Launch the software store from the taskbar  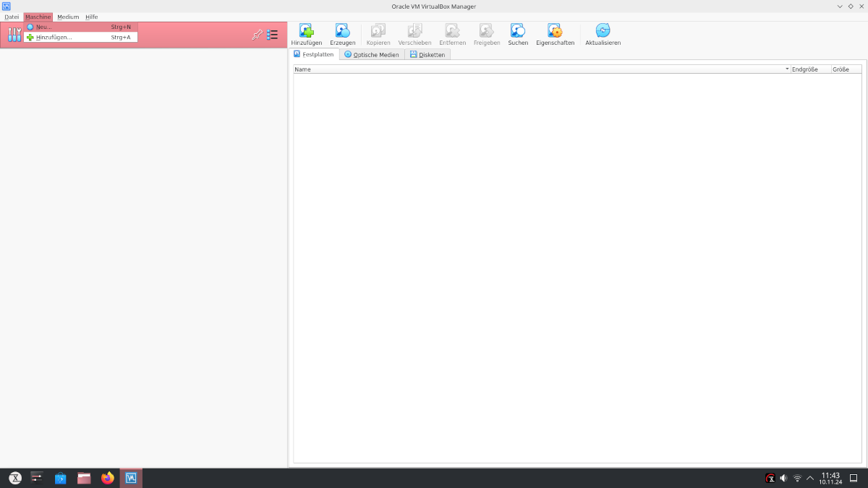coord(61,478)
